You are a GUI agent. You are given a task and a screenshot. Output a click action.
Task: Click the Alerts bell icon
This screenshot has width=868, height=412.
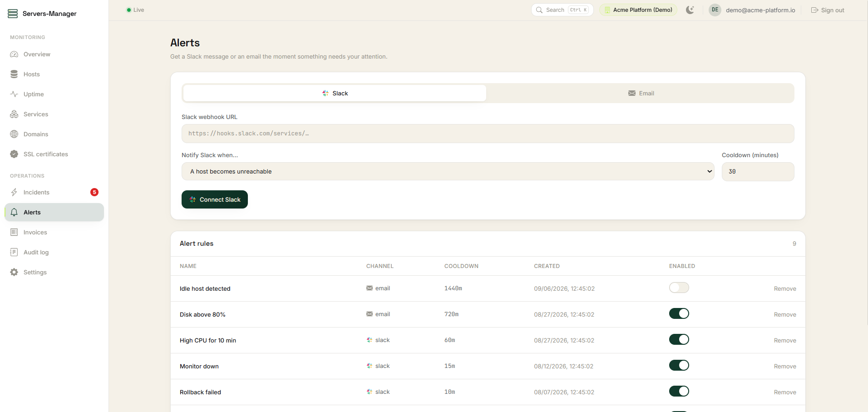14,212
